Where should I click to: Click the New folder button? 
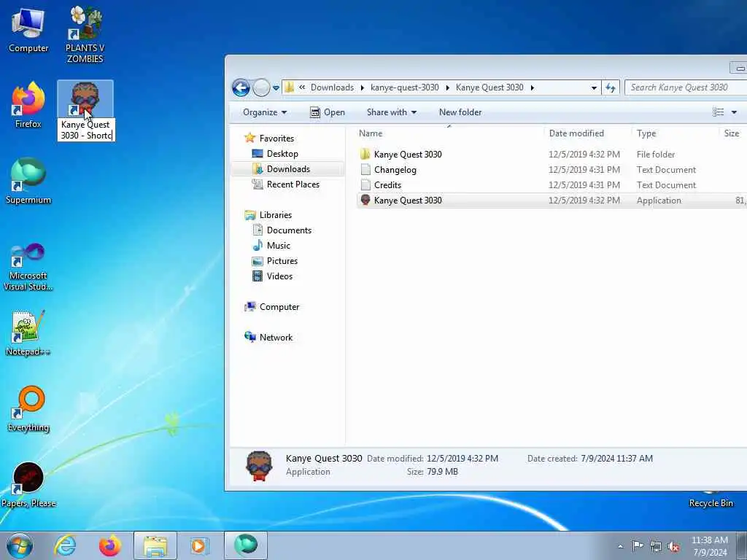pos(460,112)
